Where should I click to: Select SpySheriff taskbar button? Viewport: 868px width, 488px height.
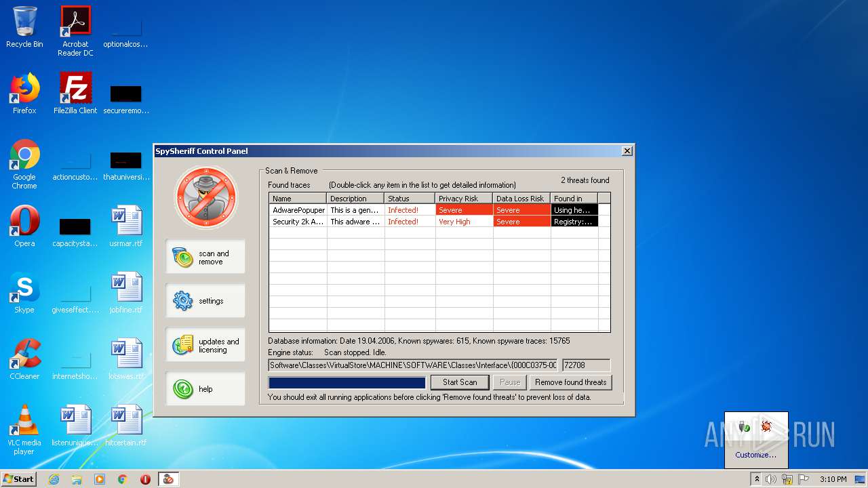pyautogui.click(x=168, y=479)
